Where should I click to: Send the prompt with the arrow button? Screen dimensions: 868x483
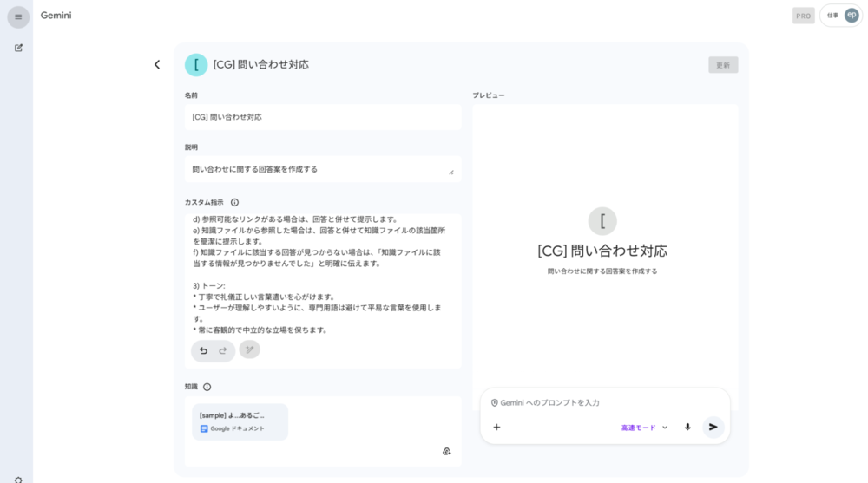coord(713,428)
